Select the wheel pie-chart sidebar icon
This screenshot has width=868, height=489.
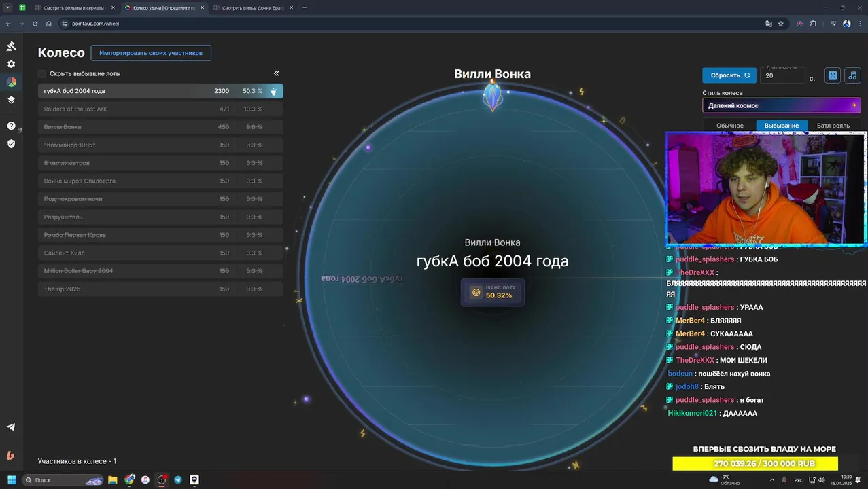click(x=11, y=81)
